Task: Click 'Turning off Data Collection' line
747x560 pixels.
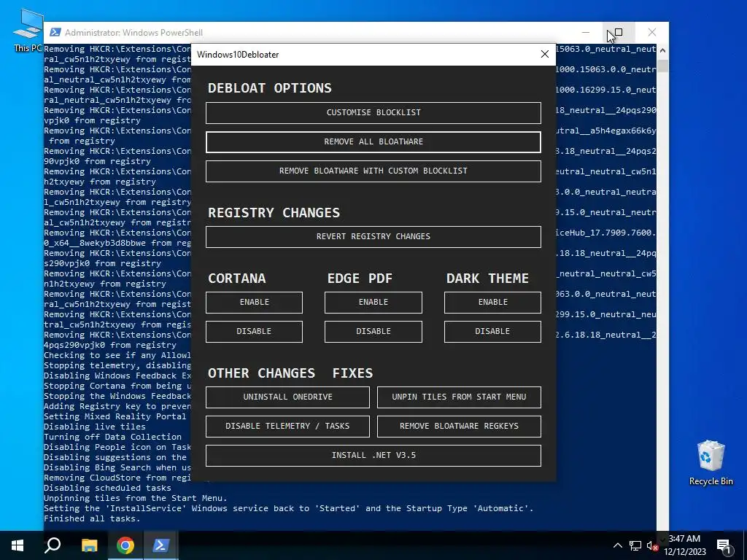Action: coord(112,437)
